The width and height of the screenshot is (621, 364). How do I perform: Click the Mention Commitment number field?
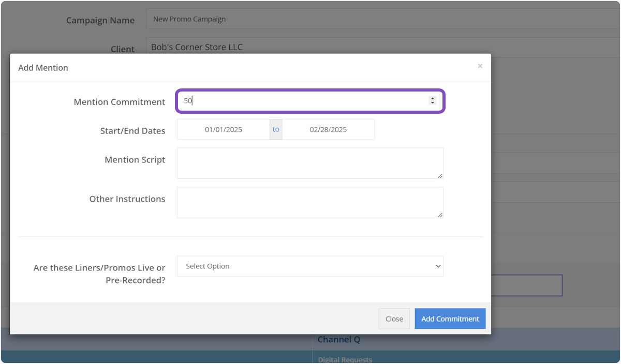[305, 101]
